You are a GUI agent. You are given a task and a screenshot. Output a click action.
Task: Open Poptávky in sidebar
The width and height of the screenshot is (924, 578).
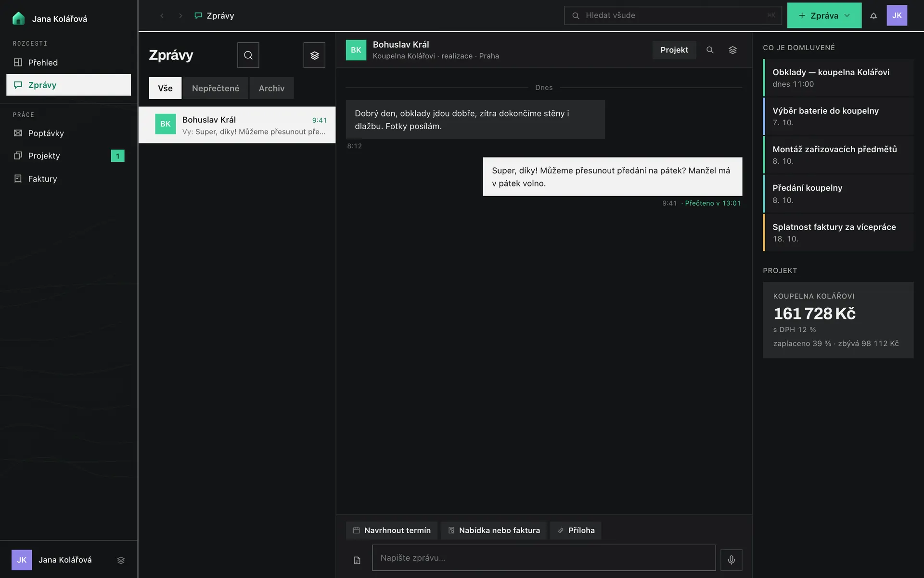[x=68, y=133]
